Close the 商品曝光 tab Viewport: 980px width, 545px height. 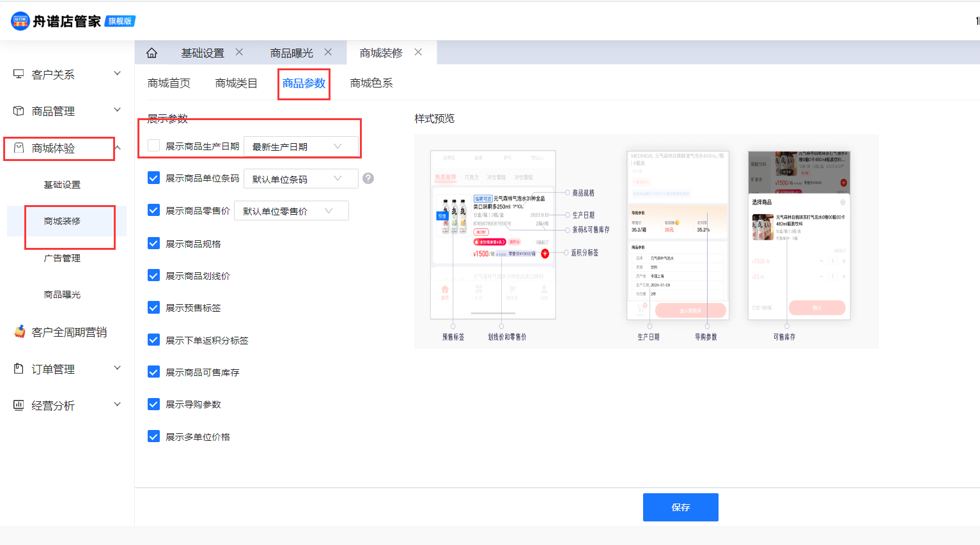(328, 52)
